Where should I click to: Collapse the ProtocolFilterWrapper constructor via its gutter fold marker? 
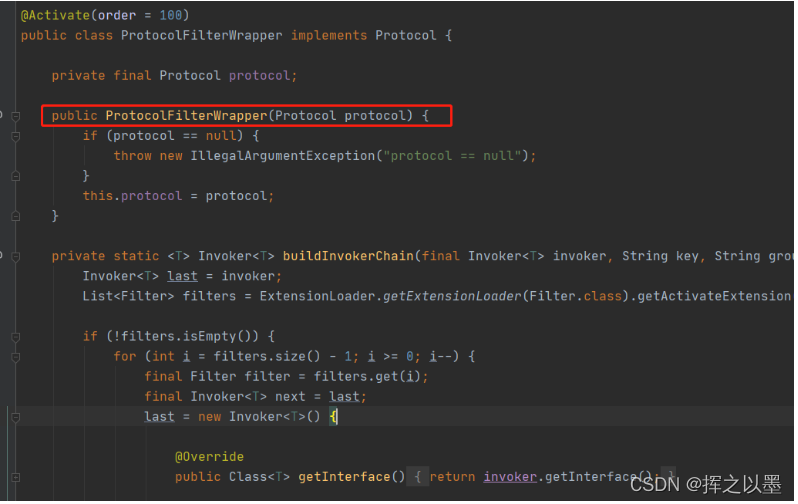click(x=16, y=117)
